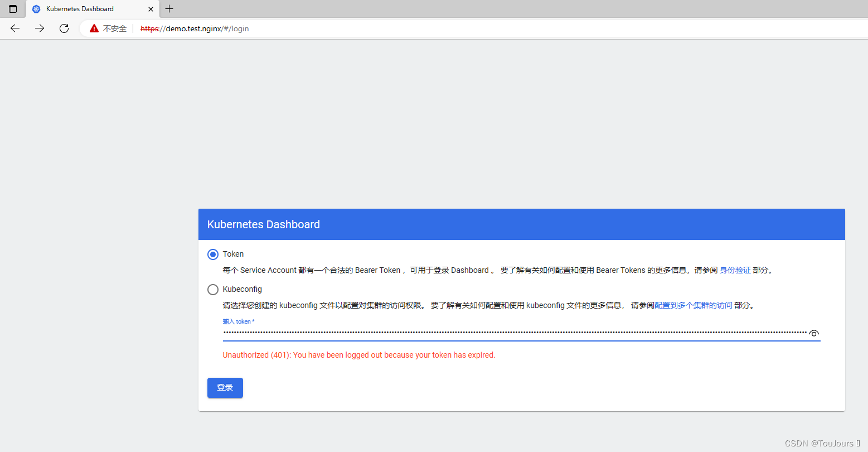The image size is (868, 452).
Task: Select the Token login radio button
Action: [x=212, y=254]
